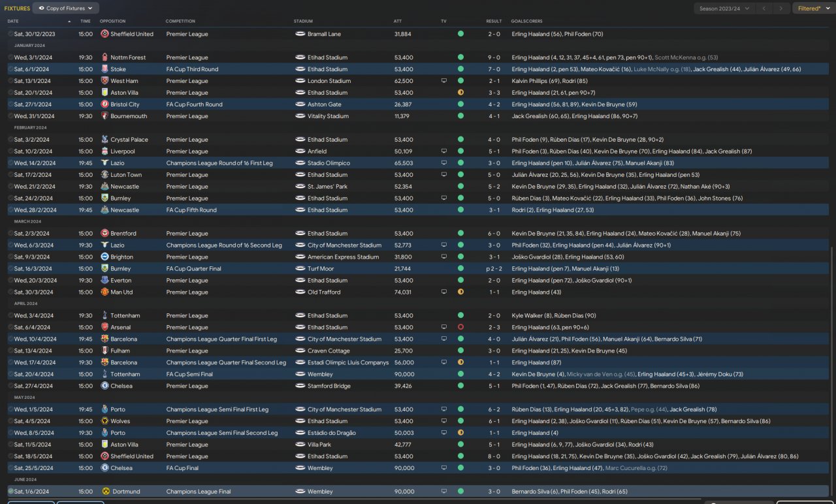Open the Copy of Fixtures view dropdown
Image resolution: width=836 pixels, height=504 pixels.
66,8
